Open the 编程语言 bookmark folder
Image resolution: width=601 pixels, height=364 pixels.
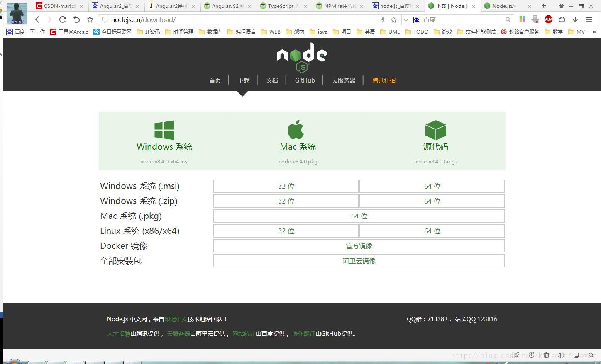point(242,32)
